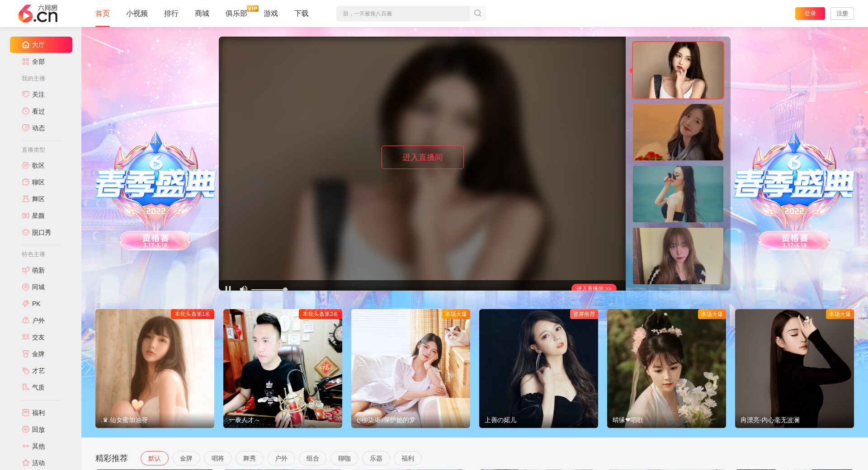The width and height of the screenshot is (868, 470).
Task: Open the PK lightning icon
Action: 26,304
